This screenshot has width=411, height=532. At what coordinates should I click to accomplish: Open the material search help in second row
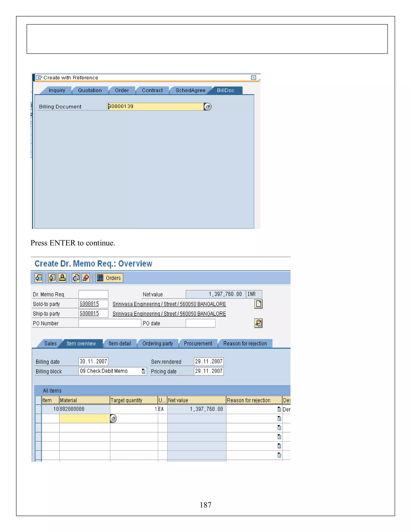[113, 419]
